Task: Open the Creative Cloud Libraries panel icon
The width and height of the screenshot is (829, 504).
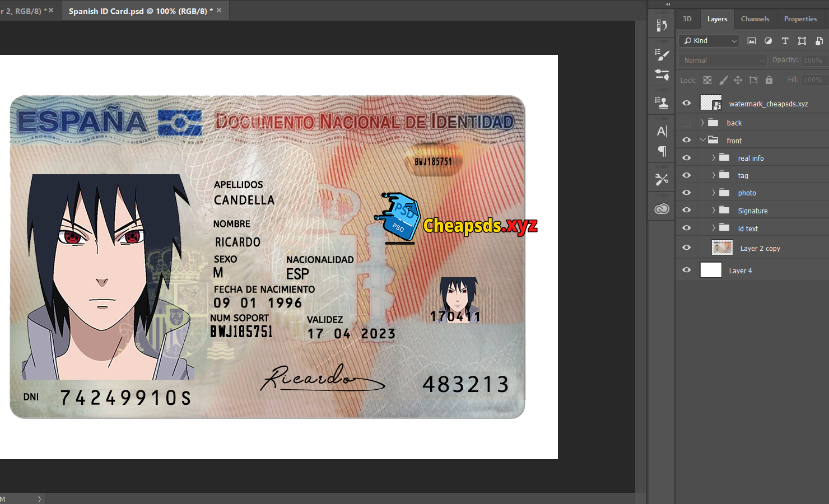Action: coord(662,209)
